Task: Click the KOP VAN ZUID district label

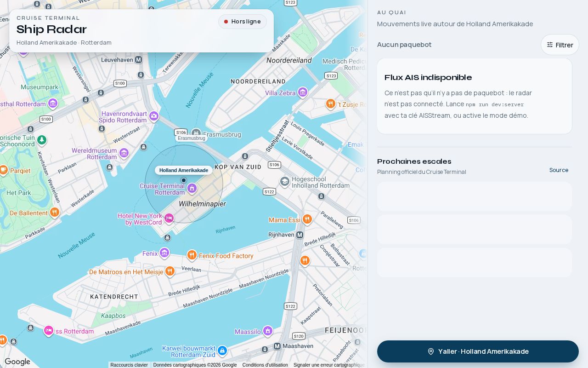Action: (x=238, y=167)
